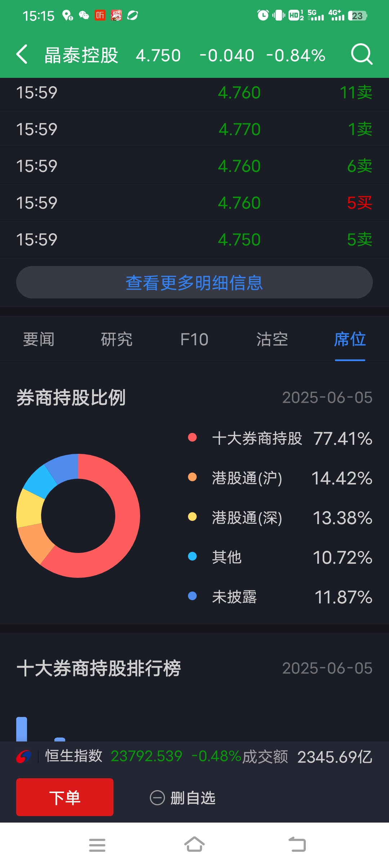Screen dimensions: 389x868
Task: Tap the alarm clock status icon
Action: tap(263, 15)
